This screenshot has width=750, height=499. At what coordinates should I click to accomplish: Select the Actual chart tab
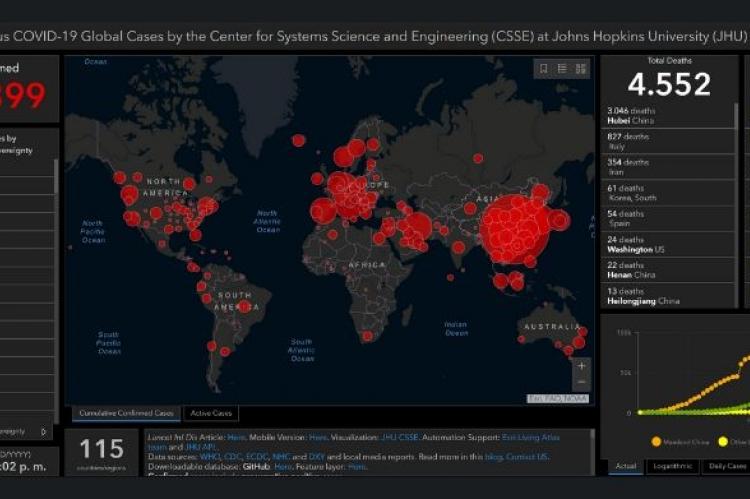(x=626, y=466)
